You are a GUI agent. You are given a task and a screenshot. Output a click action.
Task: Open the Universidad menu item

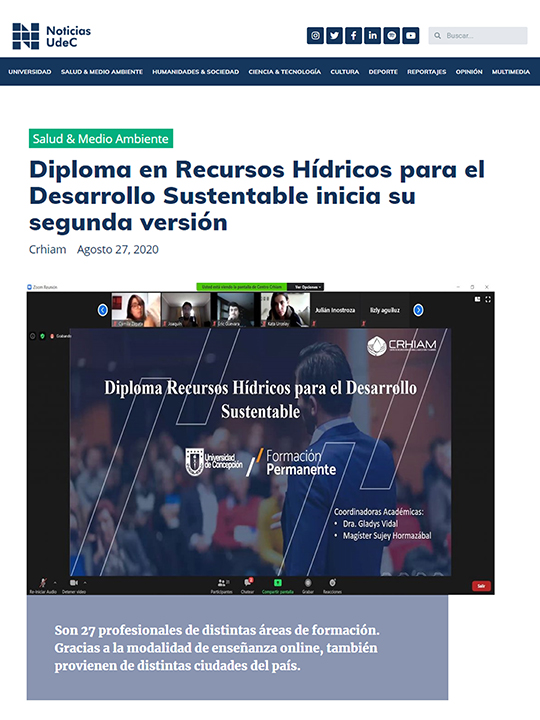pyautogui.click(x=30, y=72)
